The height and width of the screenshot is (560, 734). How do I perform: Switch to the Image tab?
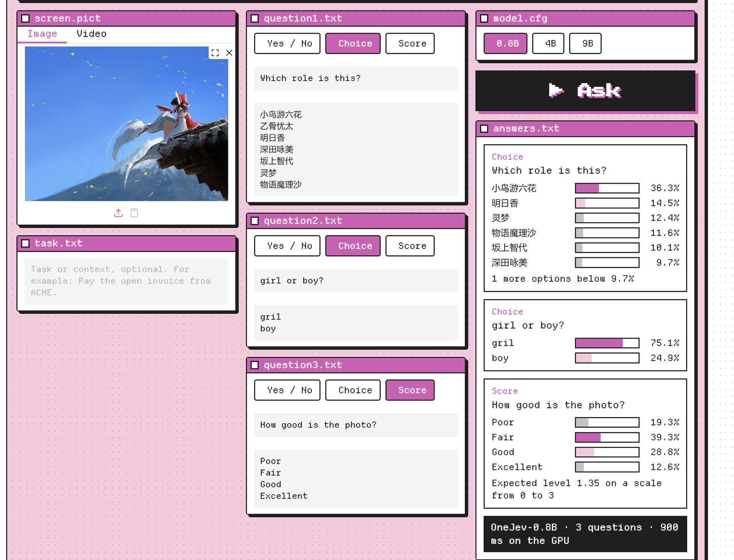pos(42,34)
